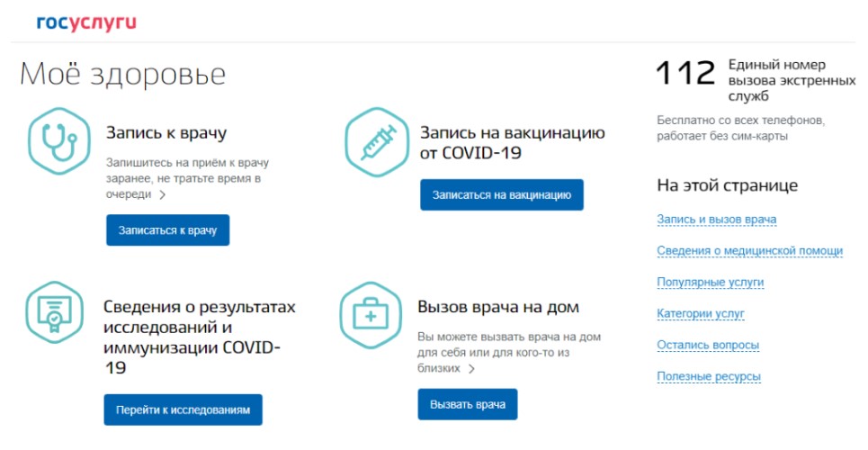
Task: Click the 112 emergency number
Action: (685, 74)
